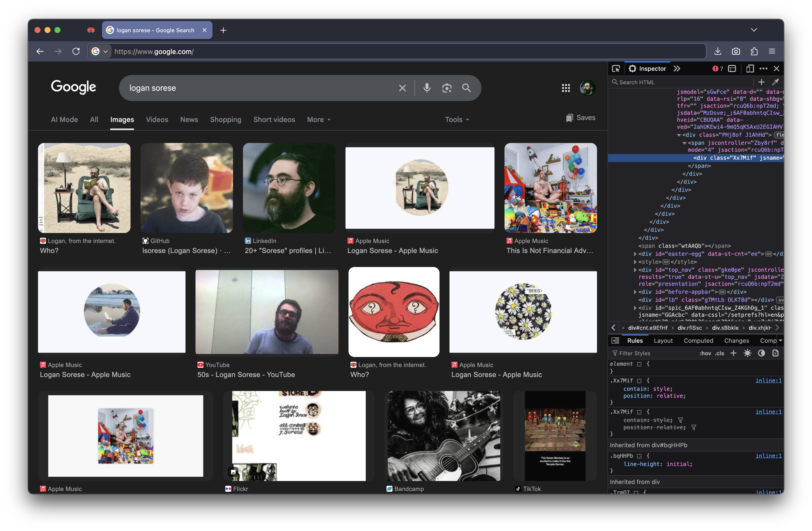Viewport: 812px width, 531px height.
Task: Open the split console layout icon
Action: pyautogui.click(x=732, y=68)
